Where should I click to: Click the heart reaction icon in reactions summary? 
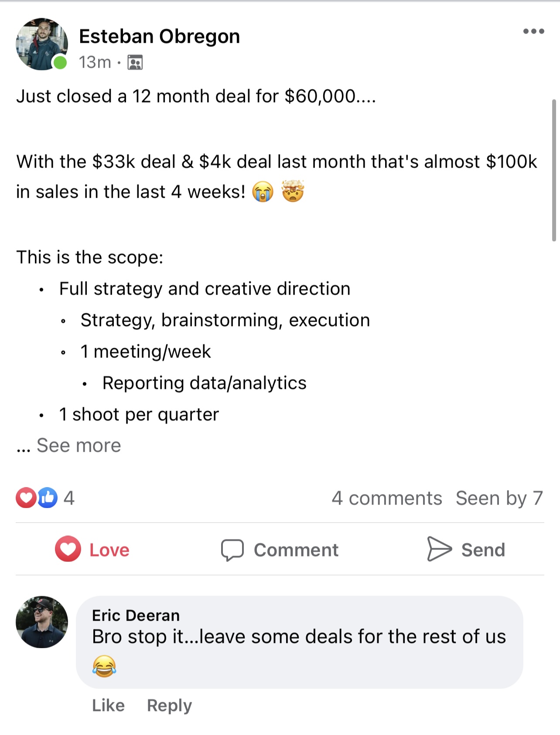click(26, 498)
